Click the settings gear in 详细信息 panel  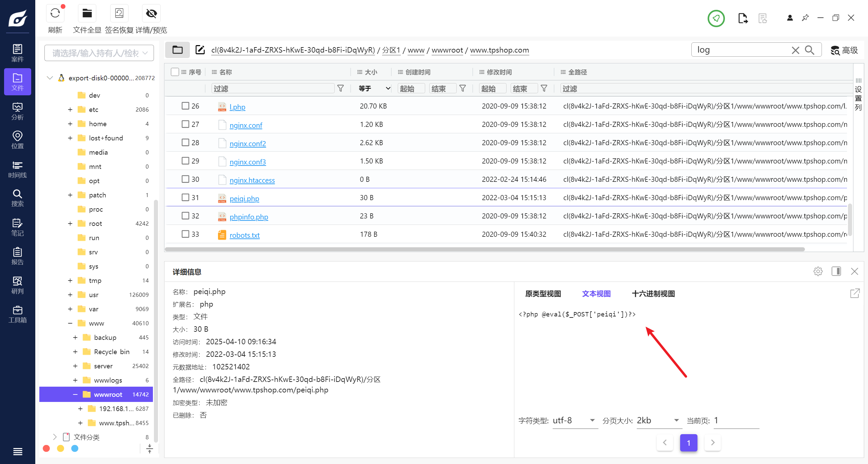818,271
